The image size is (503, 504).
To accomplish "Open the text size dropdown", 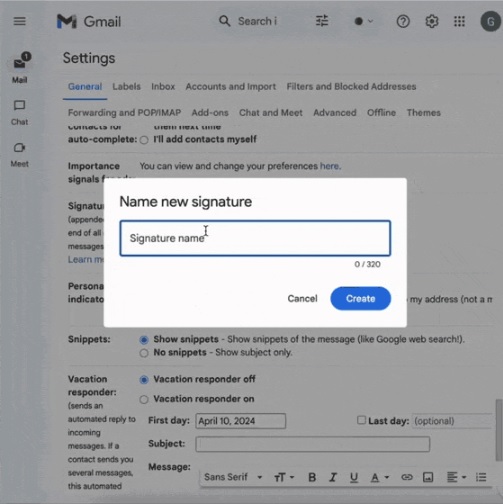I will 284,477.
